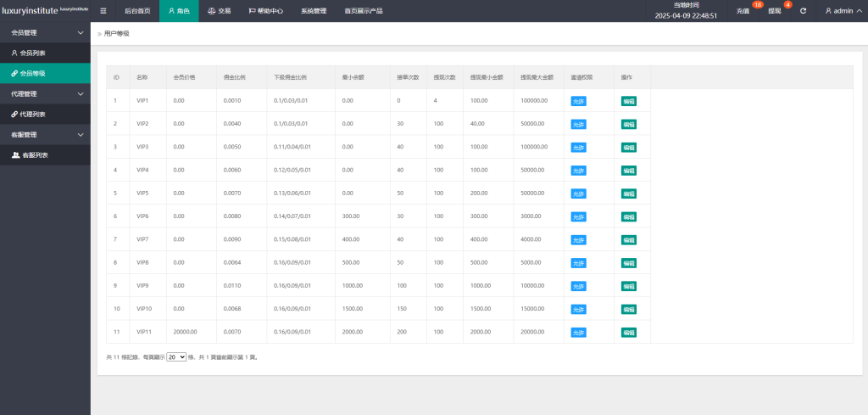Viewport: 868px width, 415px height.
Task: Open the editor for VIP7
Action: point(629,240)
